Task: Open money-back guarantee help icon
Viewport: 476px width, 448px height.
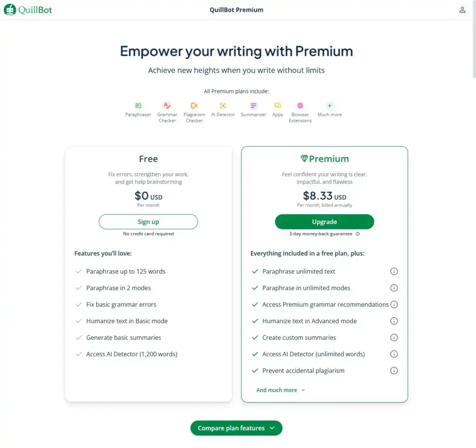Action: 357,234
